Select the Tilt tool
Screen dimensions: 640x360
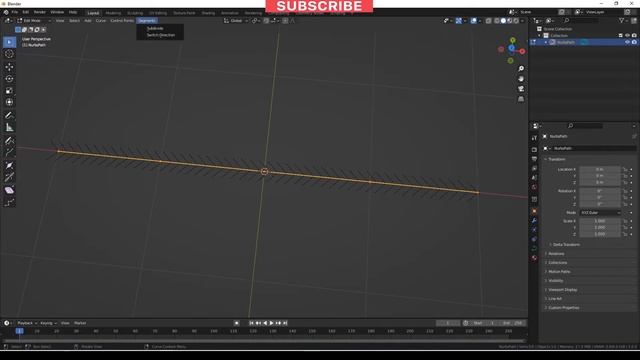coord(9,178)
